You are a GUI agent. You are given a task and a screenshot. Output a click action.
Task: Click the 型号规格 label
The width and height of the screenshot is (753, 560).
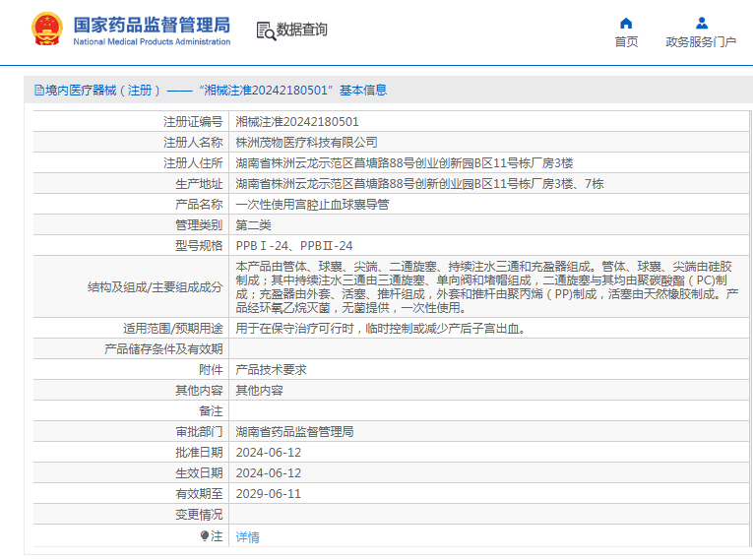(x=199, y=246)
